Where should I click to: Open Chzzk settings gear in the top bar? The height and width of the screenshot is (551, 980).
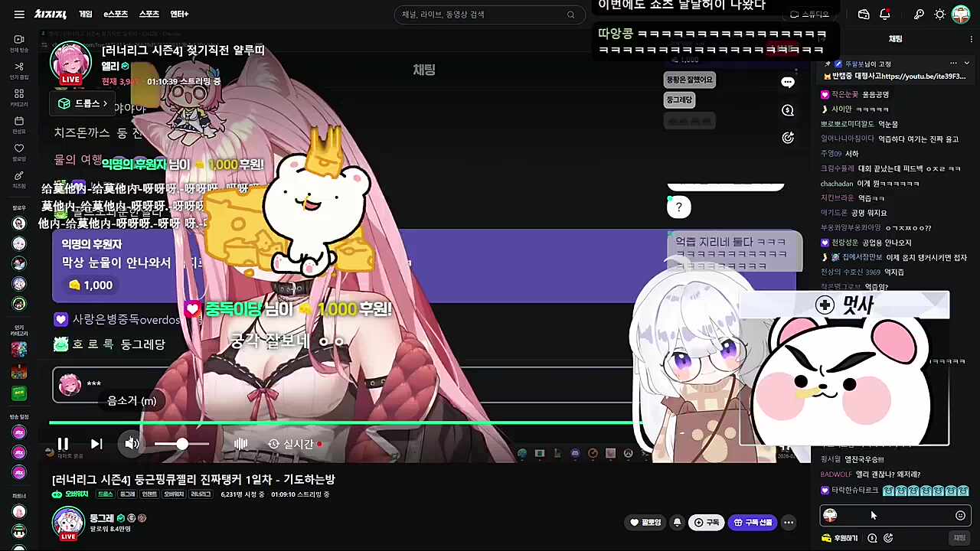[940, 14]
